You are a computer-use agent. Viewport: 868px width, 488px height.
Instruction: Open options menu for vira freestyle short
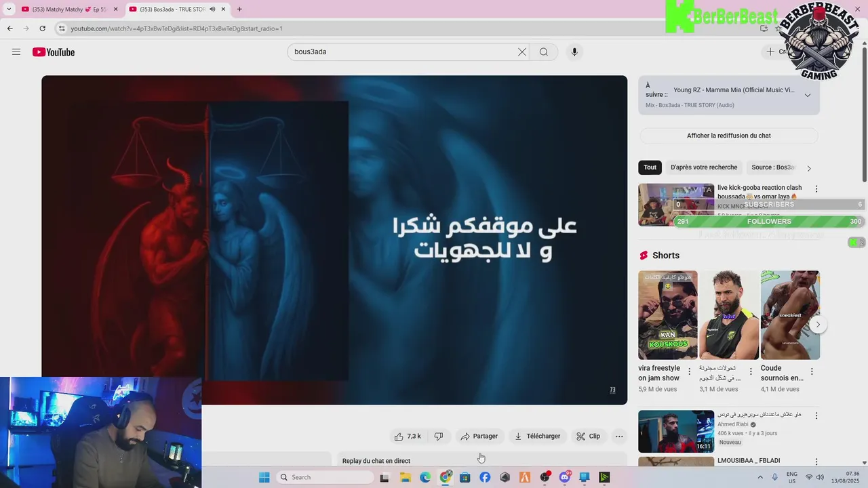pos(690,372)
